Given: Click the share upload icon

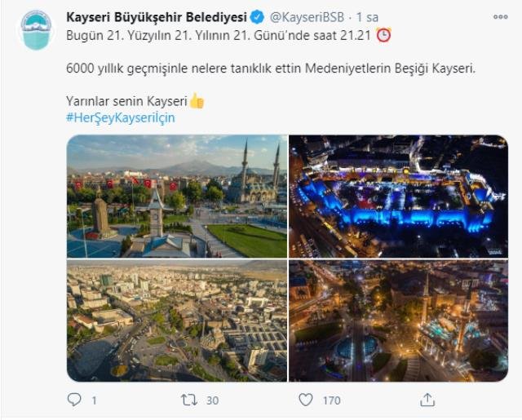Looking at the screenshot, I should tap(427, 400).
